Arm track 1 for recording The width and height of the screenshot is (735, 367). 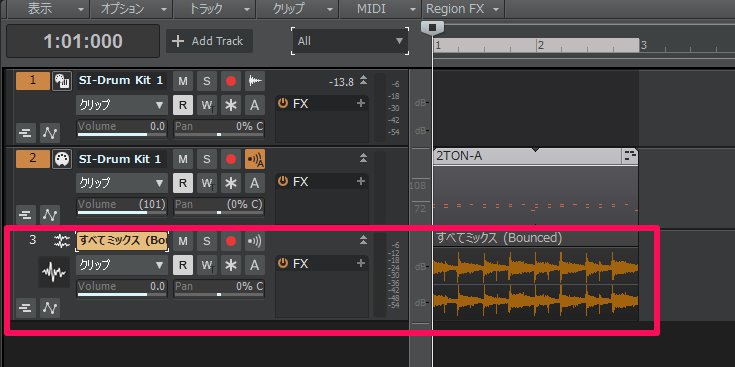(231, 81)
